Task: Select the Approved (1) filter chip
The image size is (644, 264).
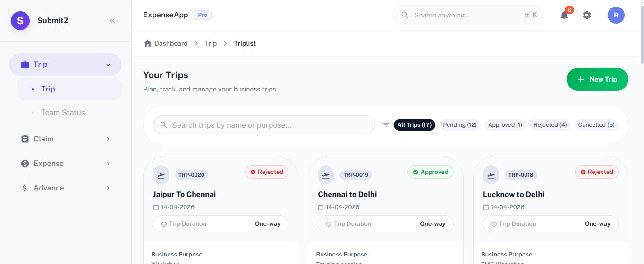Action: (x=505, y=125)
